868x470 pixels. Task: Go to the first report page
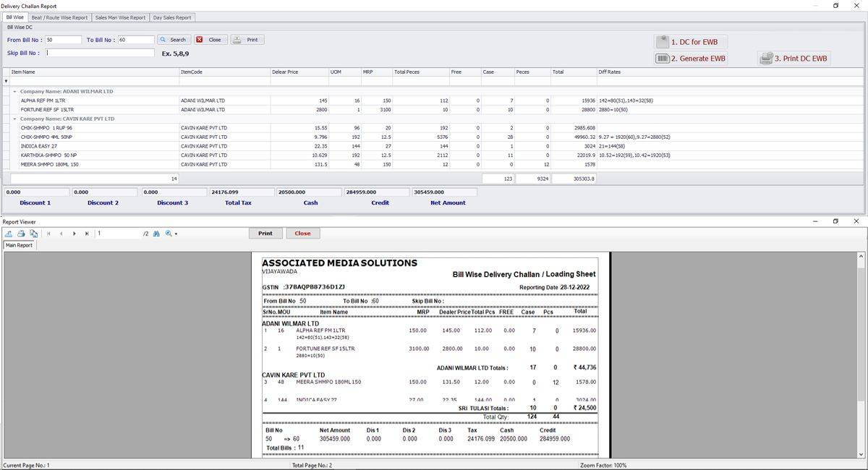point(48,234)
